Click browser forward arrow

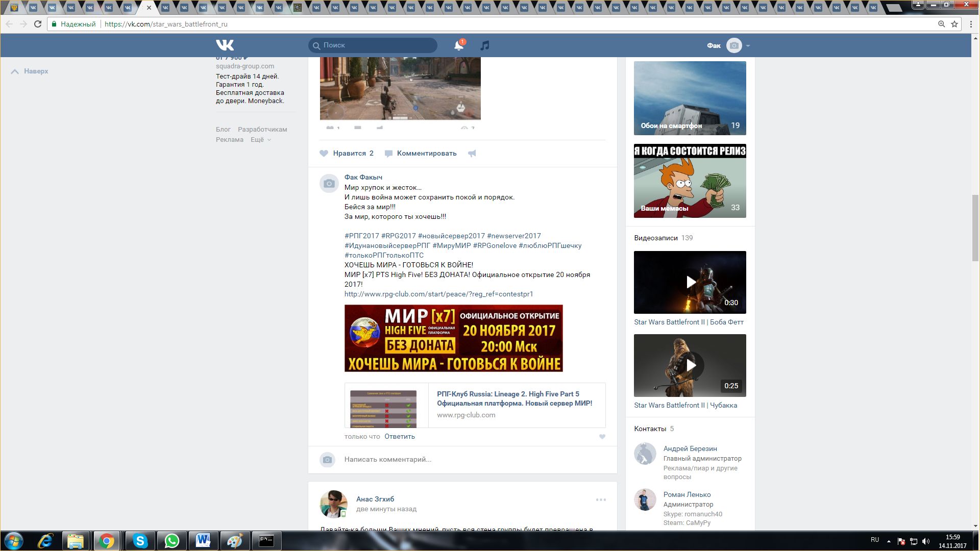point(23,24)
